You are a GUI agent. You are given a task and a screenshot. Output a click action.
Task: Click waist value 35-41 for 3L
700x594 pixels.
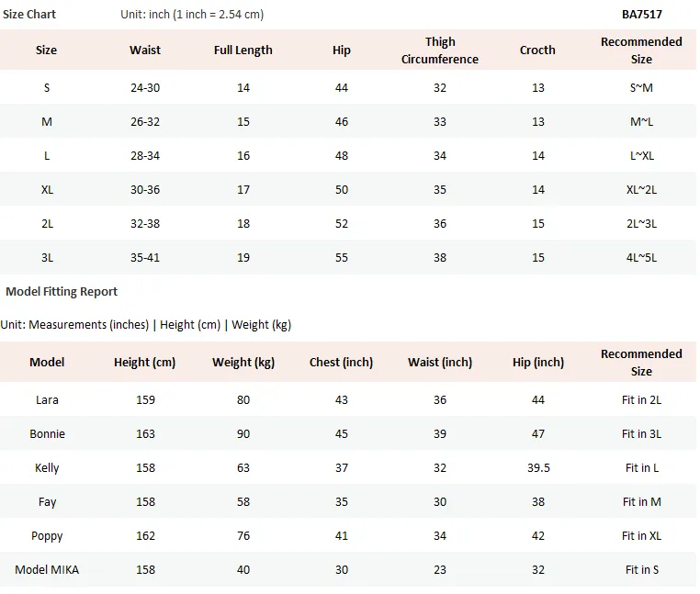(x=145, y=257)
